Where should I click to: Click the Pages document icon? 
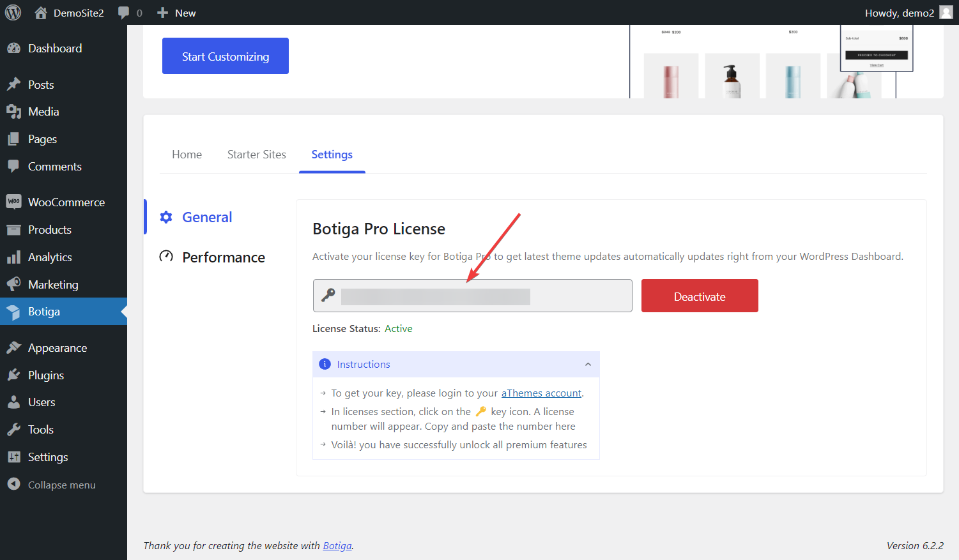(x=13, y=139)
